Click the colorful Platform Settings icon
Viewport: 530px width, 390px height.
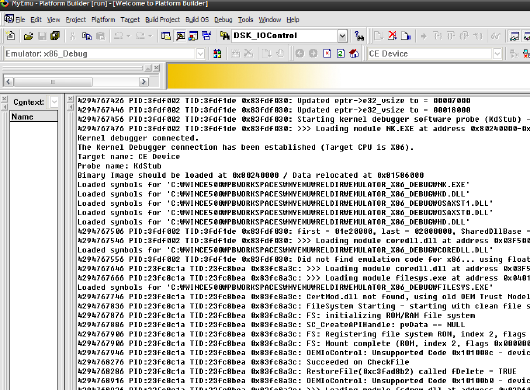point(217,53)
